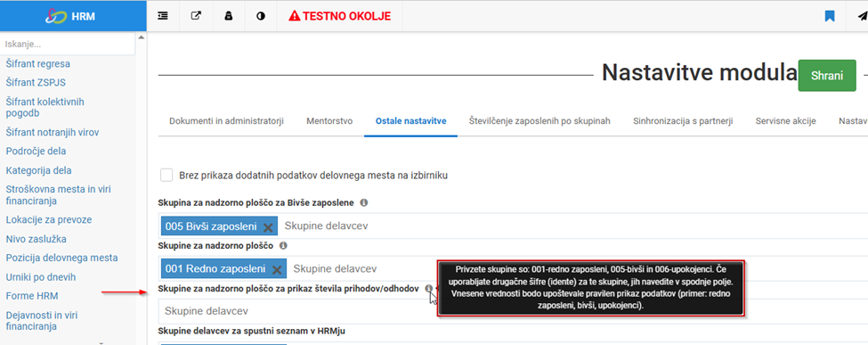Viewport: 868px width, 345px height.
Task: Open Urniki po dnevih link
Action: (x=40, y=276)
